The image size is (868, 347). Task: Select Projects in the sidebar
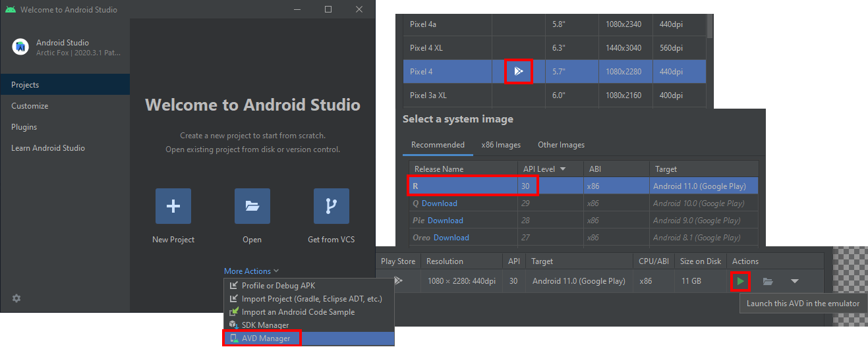(x=65, y=85)
